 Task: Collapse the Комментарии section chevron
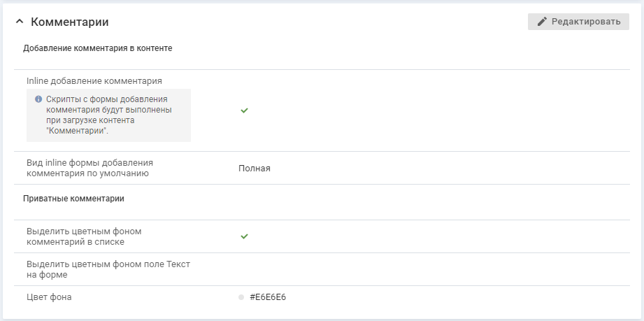[x=19, y=22]
